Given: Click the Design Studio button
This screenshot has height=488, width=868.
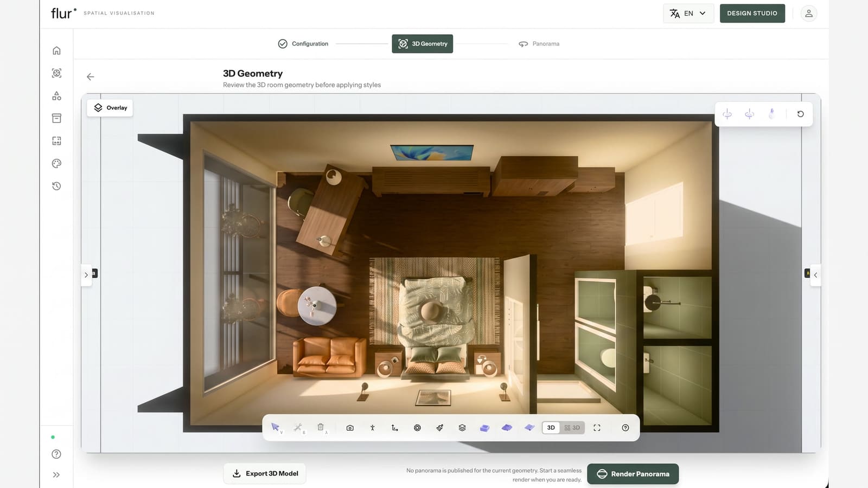Looking at the screenshot, I should [752, 14].
